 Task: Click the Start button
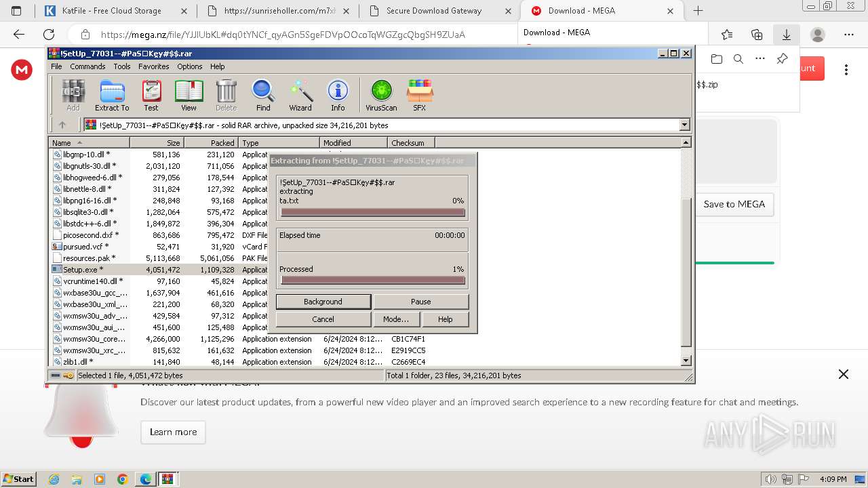pos(18,479)
